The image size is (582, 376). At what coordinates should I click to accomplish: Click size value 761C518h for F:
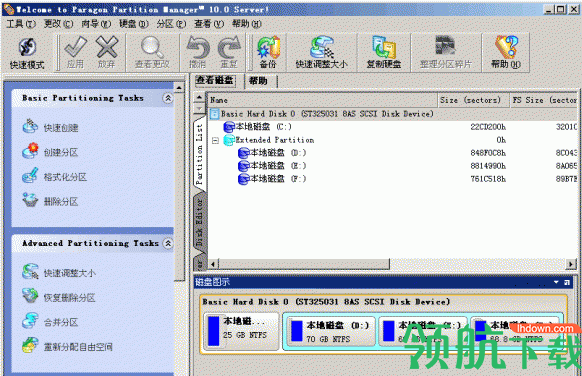tap(488, 179)
